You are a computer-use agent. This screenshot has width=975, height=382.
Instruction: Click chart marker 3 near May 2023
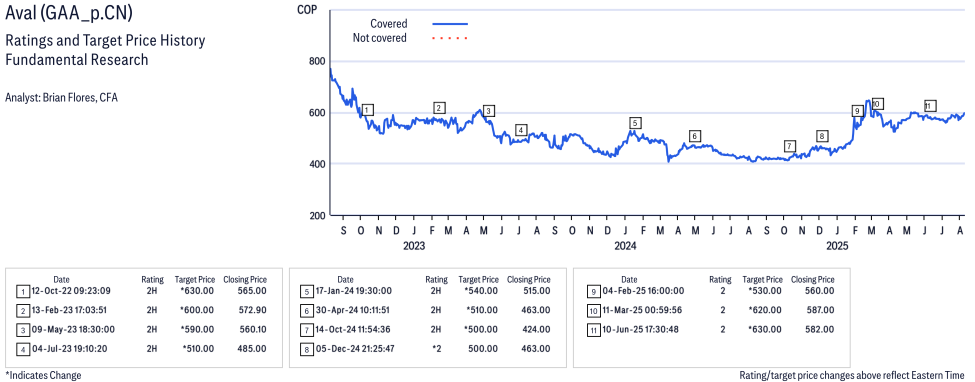click(x=489, y=111)
